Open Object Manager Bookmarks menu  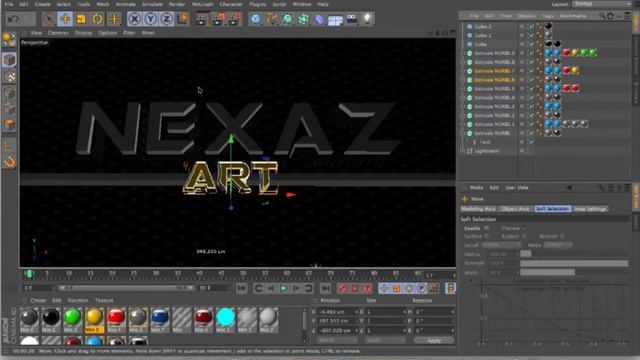pyautogui.click(x=573, y=16)
